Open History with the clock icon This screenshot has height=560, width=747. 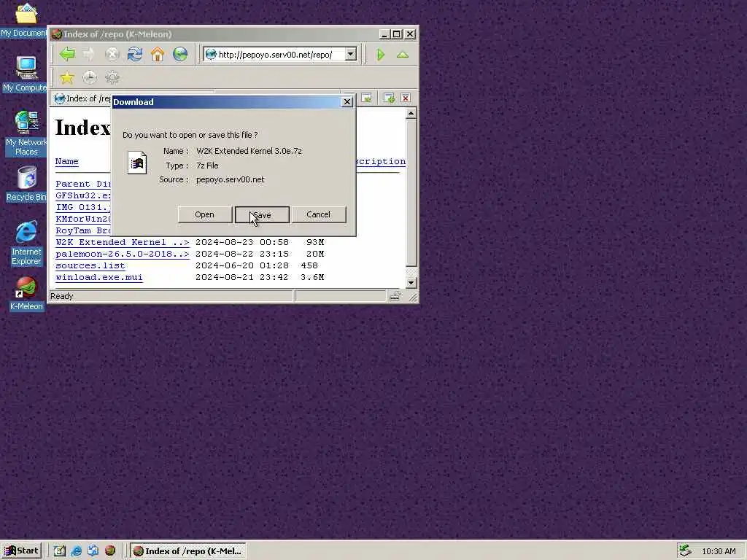click(x=90, y=77)
